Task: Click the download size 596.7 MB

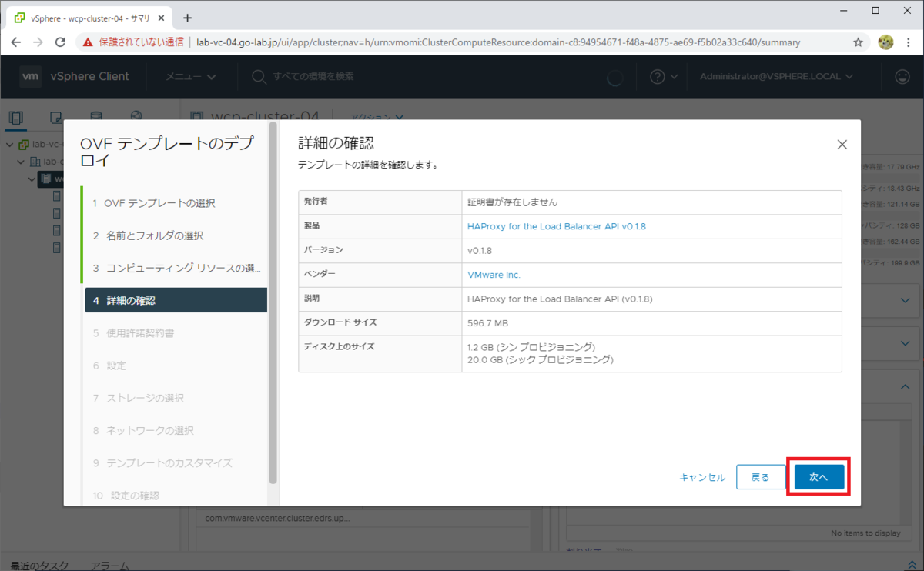Action: 487,322
